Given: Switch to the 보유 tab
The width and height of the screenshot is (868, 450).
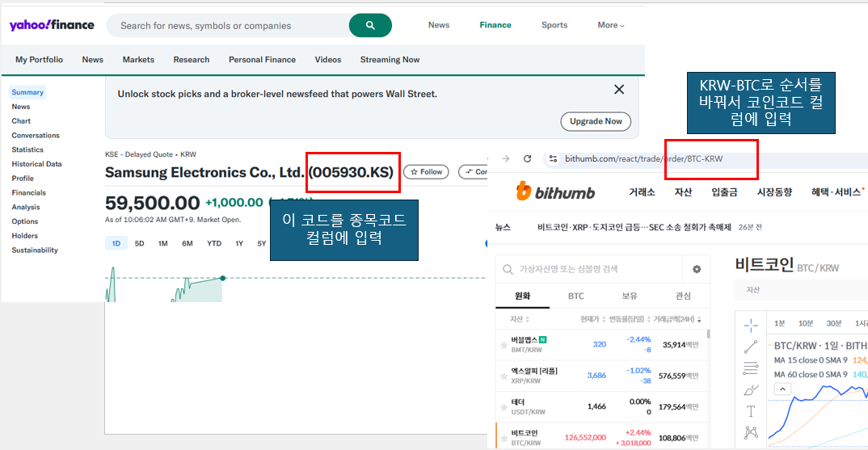Looking at the screenshot, I should coord(630,296).
